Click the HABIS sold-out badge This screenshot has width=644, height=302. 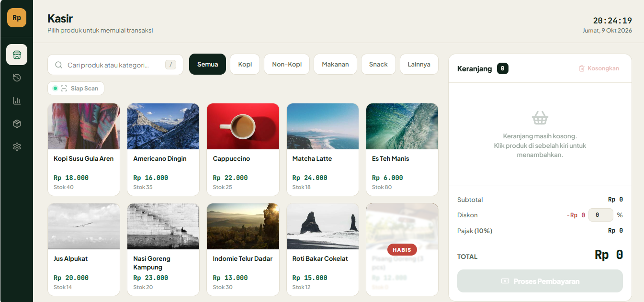402,249
